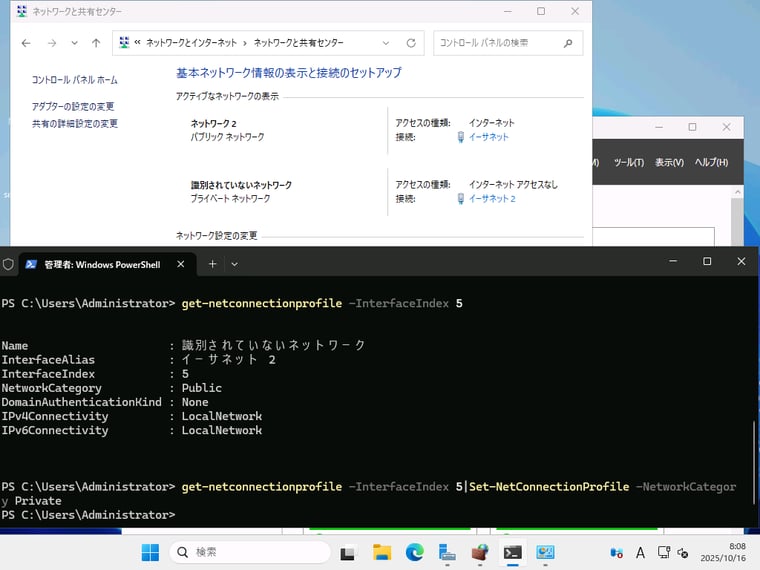The image size is (760, 570).
Task: Expand the address bar history dropdown
Action: tap(386, 43)
